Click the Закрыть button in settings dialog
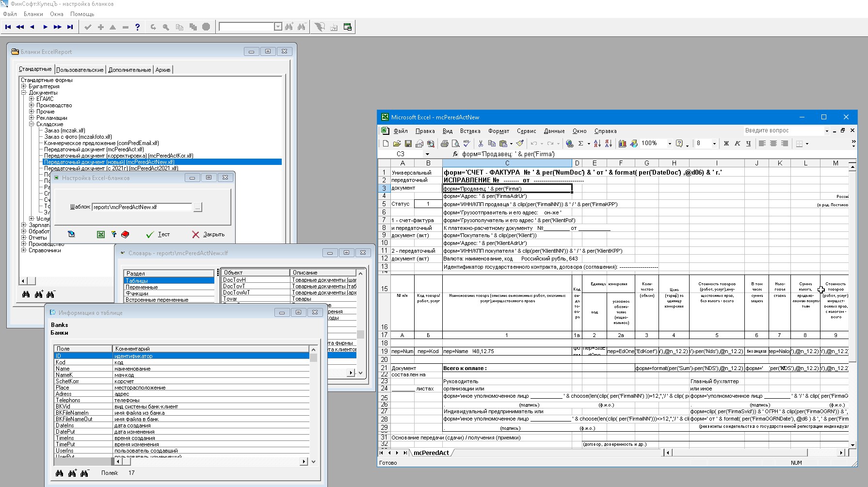868x487 pixels. coord(209,235)
